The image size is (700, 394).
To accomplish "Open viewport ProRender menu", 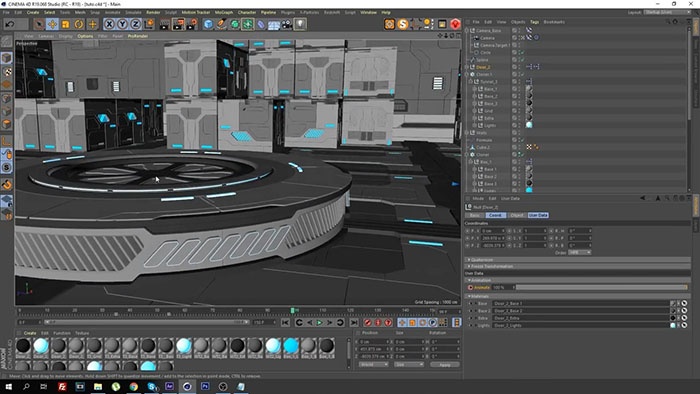I will 138,36.
